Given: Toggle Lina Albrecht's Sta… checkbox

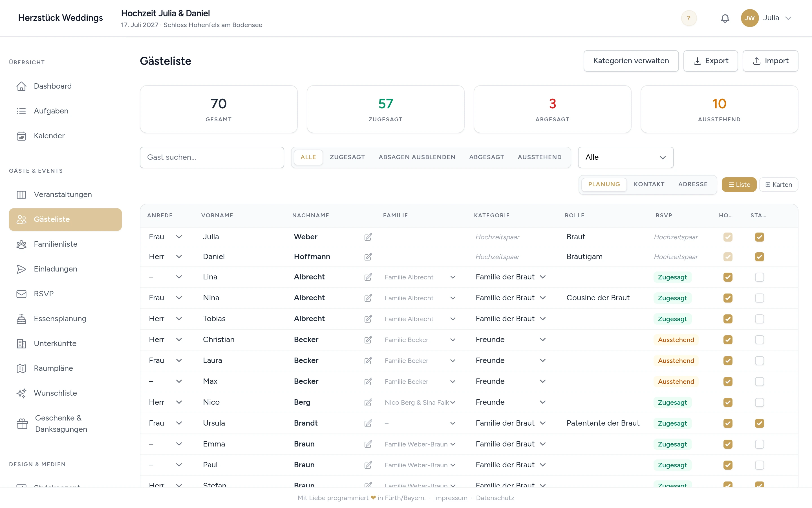Looking at the screenshot, I should (x=759, y=277).
